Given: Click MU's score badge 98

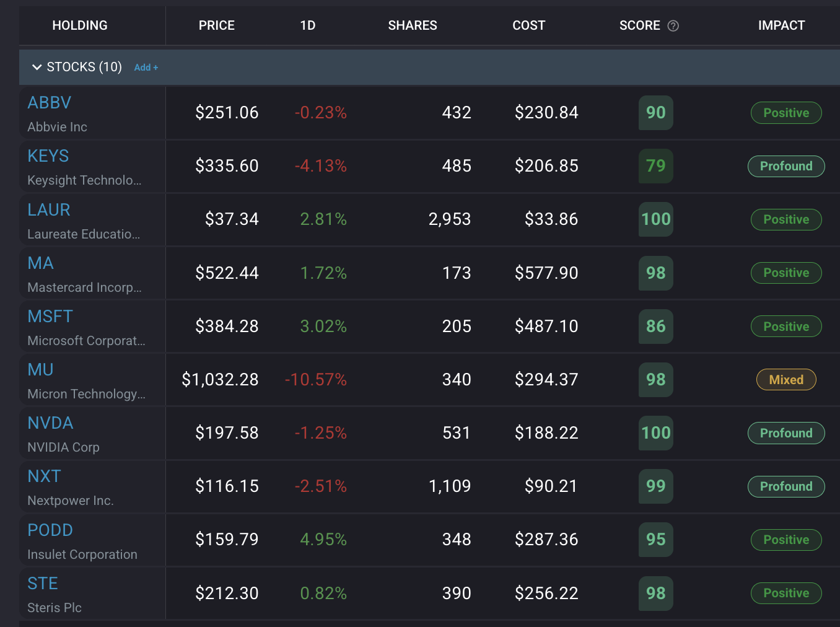Looking at the screenshot, I should 656,380.
